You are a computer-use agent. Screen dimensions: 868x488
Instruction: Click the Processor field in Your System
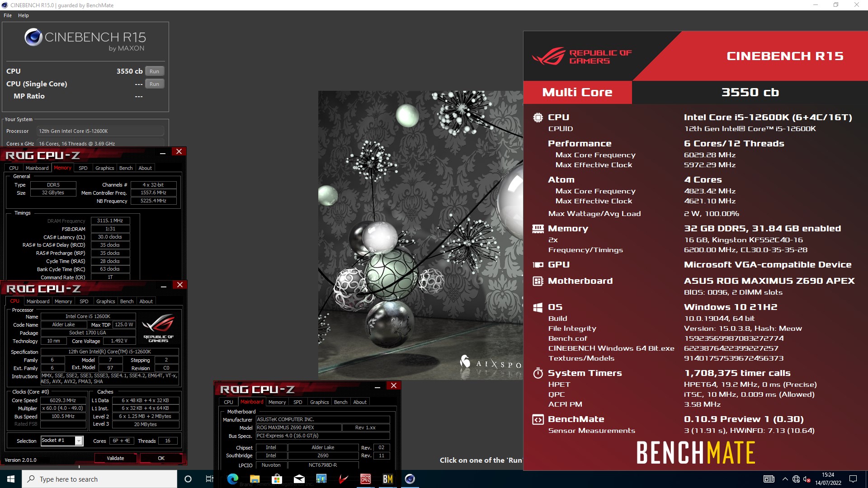[x=100, y=131]
